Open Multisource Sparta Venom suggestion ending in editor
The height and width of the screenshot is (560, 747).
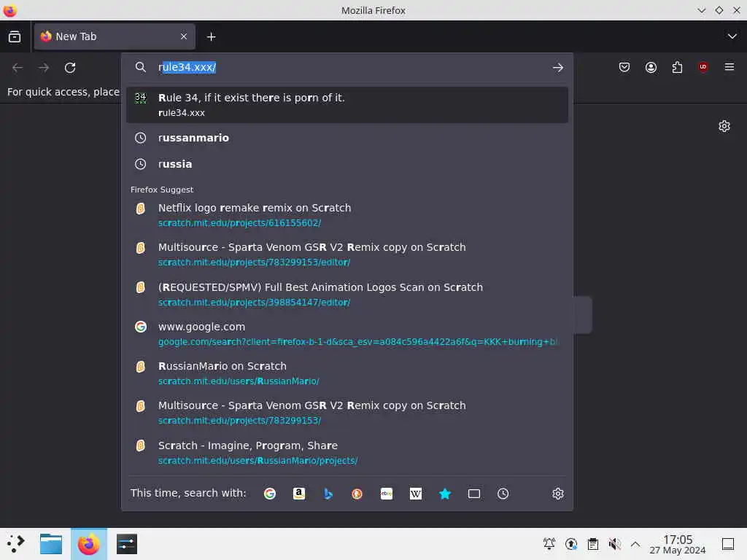click(347, 254)
